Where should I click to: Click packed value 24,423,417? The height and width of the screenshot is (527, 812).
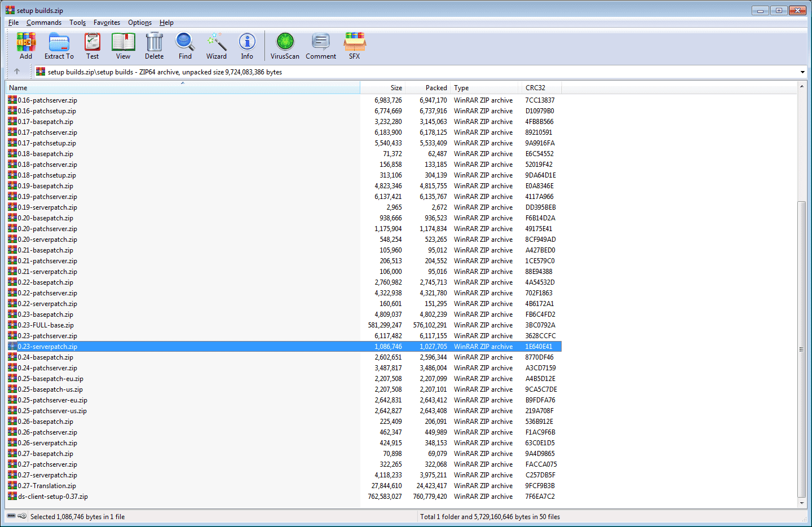(x=431, y=485)
